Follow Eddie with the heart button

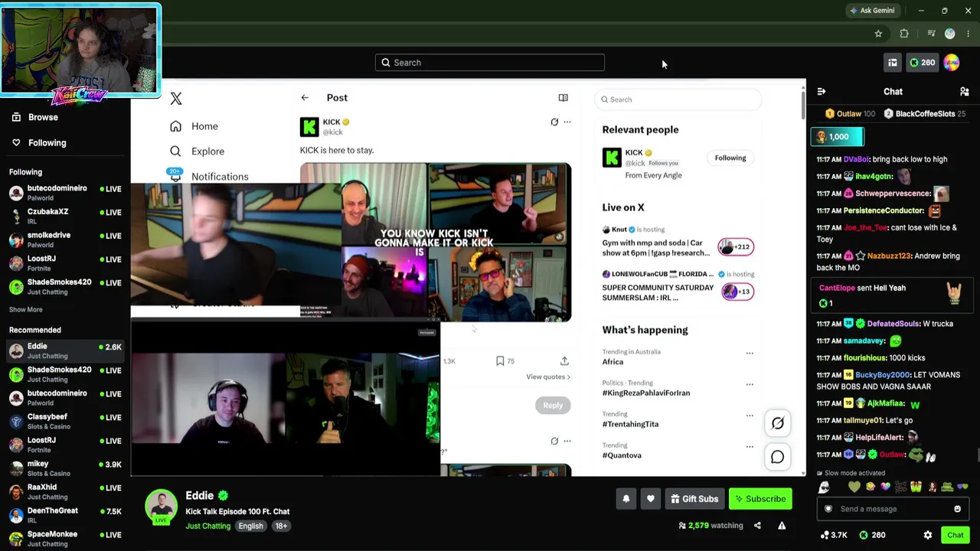point(651,499)
